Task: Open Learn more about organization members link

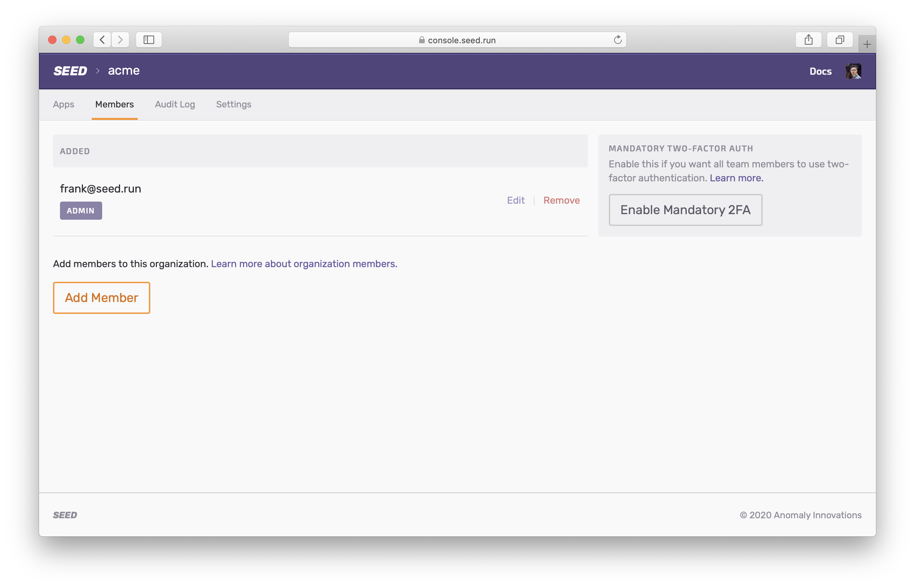Action: (x=304, y=264)
